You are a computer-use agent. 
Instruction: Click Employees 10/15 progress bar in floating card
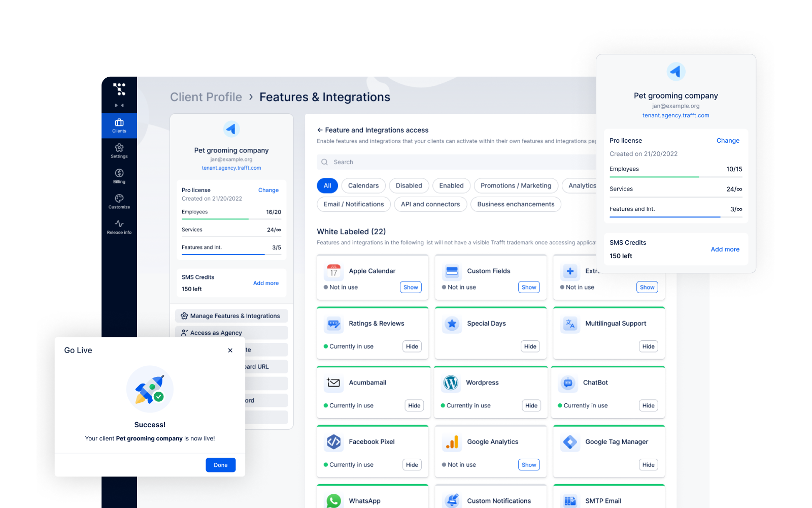pos(676,177)
